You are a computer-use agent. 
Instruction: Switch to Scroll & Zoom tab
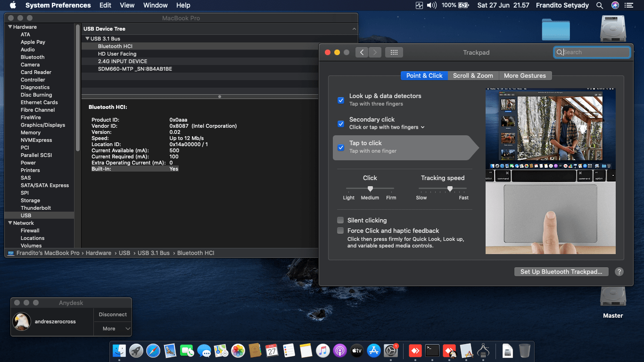coord(473,75)
